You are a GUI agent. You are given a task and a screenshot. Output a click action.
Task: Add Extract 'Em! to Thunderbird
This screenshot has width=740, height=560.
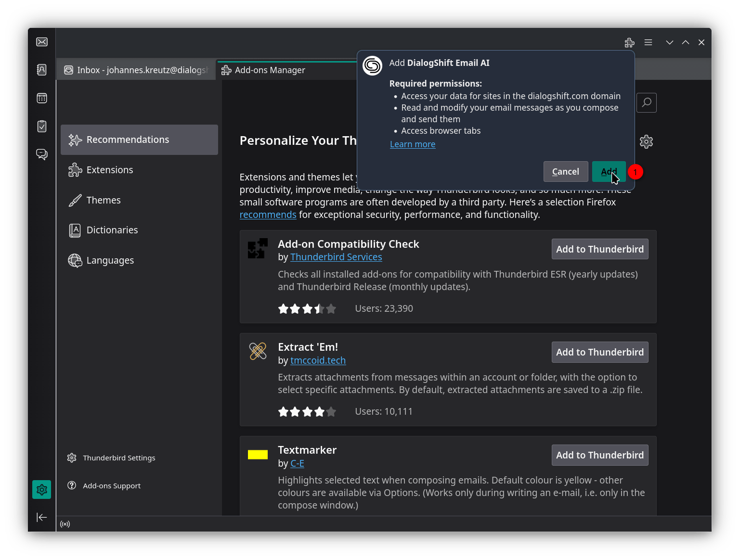click(x=600, y=352)
